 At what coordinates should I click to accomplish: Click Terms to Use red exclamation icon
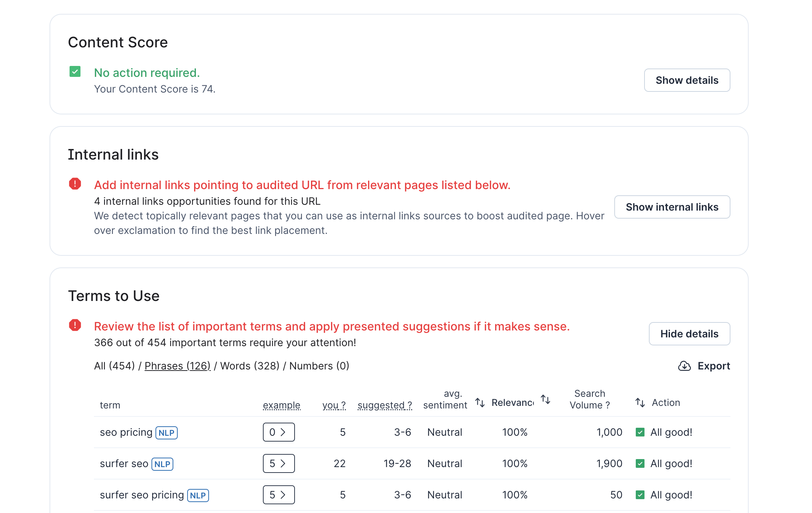[x=75, y=325]
